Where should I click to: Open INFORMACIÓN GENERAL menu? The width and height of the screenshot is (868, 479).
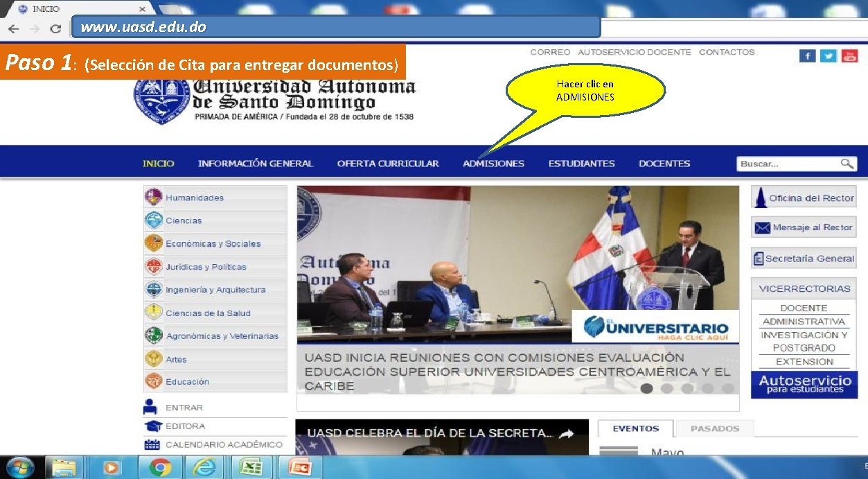[256, 164]
